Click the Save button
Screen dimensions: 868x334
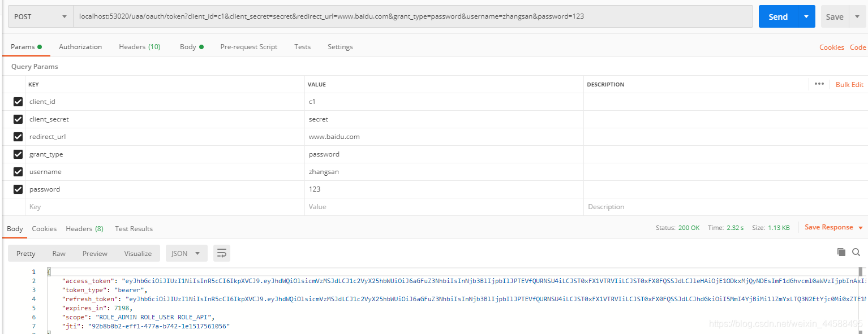coord(835,16)
